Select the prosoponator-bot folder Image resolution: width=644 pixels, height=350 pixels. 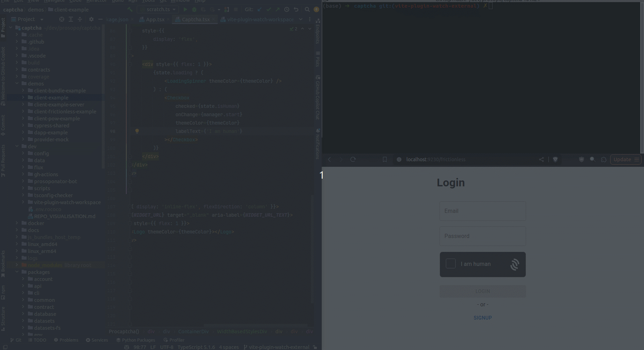pos(55,181)
